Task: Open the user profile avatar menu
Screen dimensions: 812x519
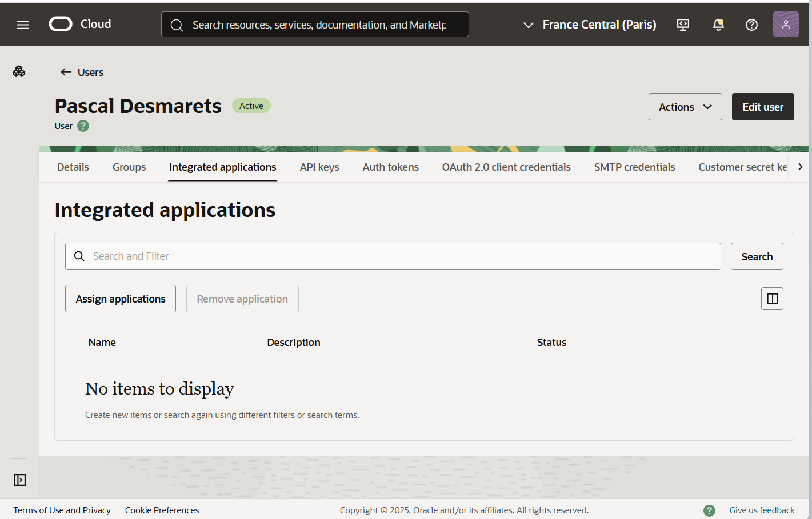Action: point(786,24)
